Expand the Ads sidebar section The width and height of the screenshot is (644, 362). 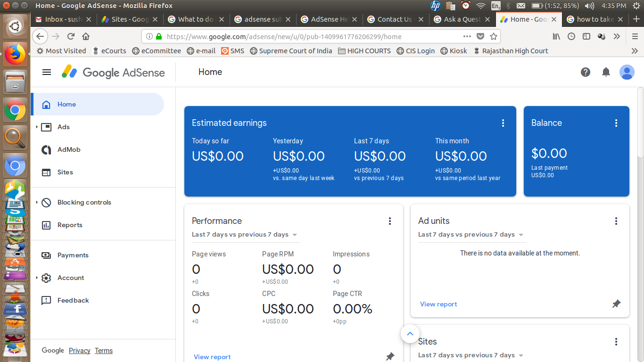click(x=37, y=127)
